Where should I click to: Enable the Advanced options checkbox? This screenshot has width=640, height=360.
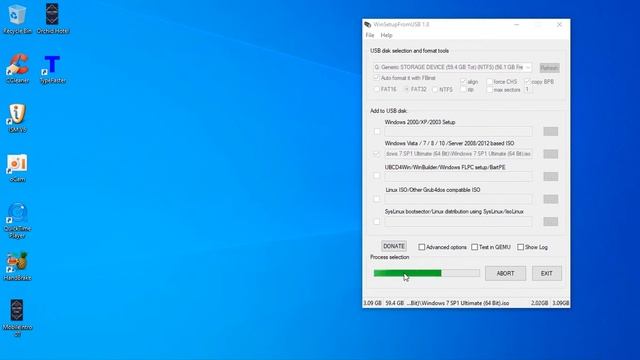(x=422, y=247)
